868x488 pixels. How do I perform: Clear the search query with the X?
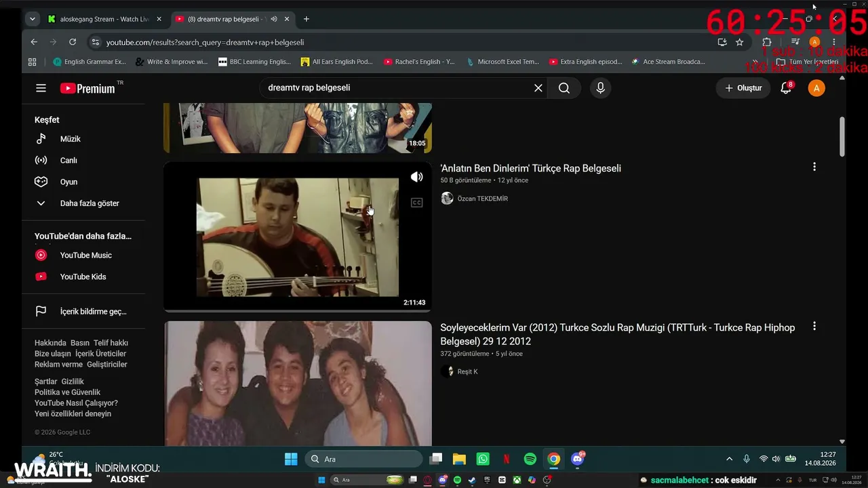pos(538,88)
